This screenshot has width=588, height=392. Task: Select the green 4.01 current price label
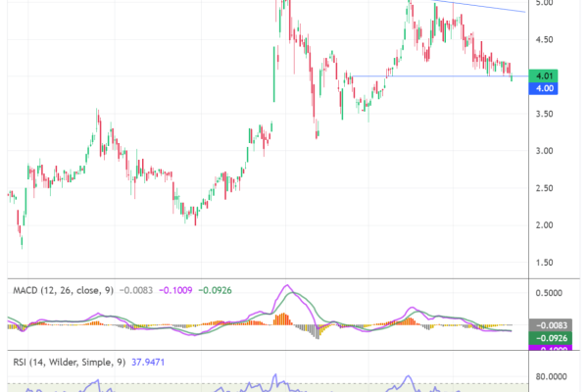[542, 75]
